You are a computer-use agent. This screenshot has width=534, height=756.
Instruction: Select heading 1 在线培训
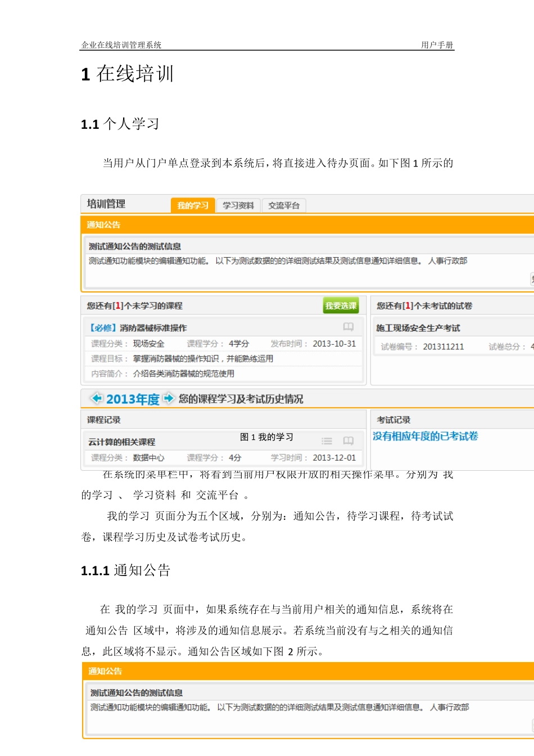click(x=128, y=74)
